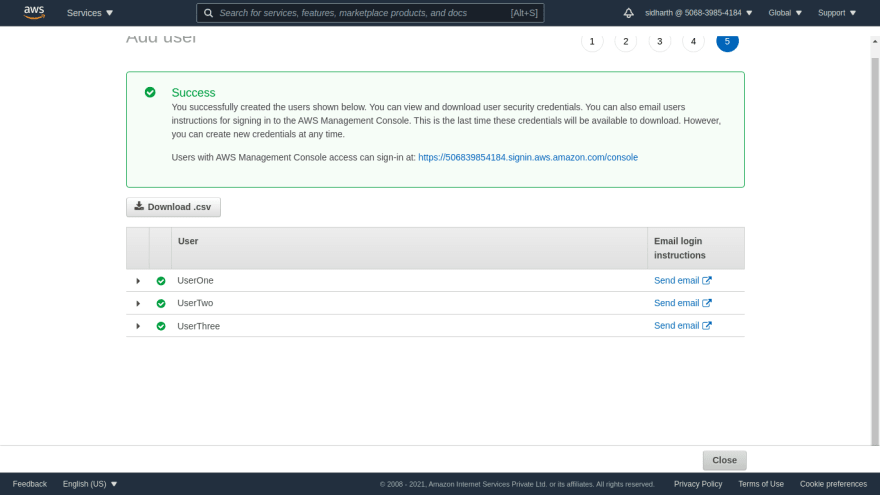Expand the UserThree row details
880x495 pixels.
[138, 326]
